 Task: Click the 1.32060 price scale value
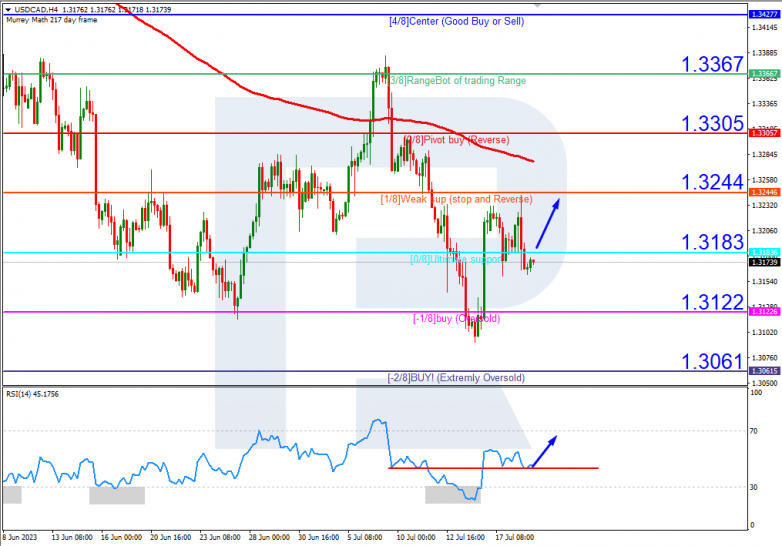click(765, 231)
